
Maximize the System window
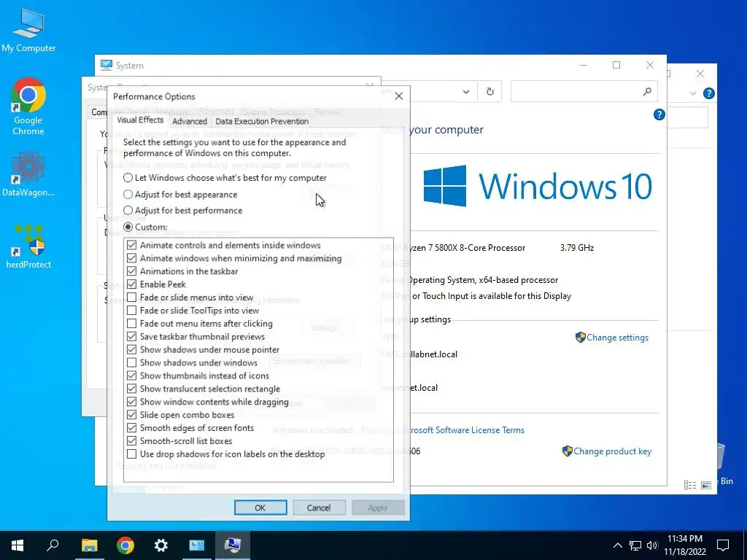click(x=616, y=65)
